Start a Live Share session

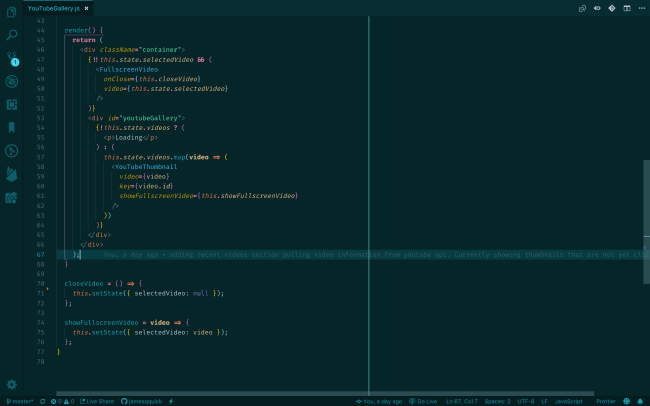[99, 401]
